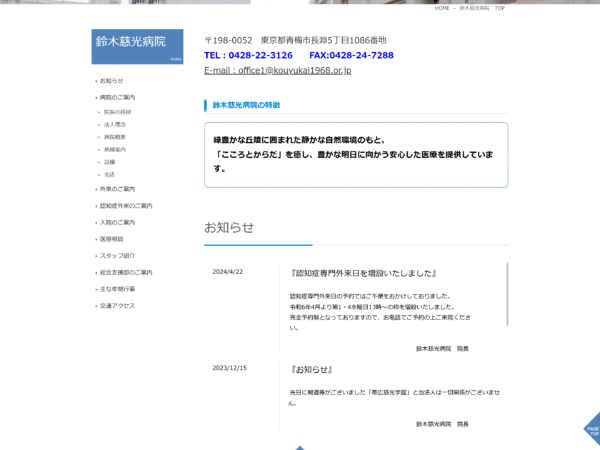Click the FAX:0428-24-7288 number
The image size is (600, 450).
351,55
